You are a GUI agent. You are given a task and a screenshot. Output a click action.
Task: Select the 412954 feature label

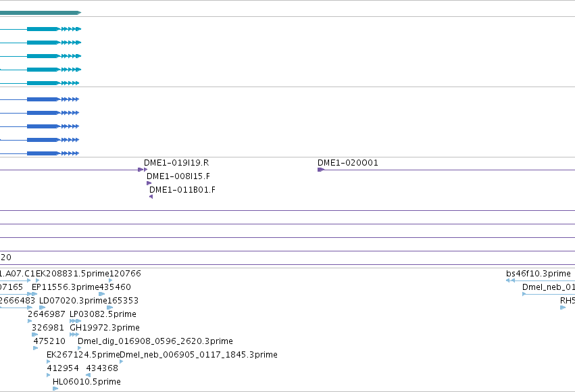click(63, 368)
